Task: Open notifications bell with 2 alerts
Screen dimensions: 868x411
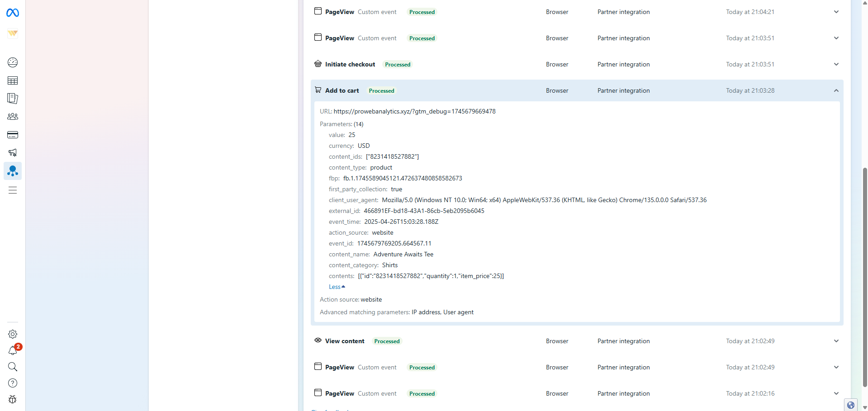Action: (13, 350)
